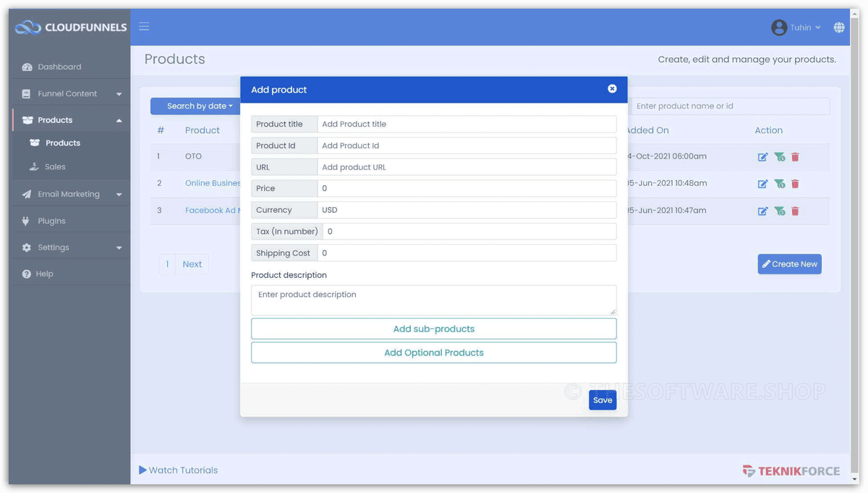Click the Dashboard sidebar icon
The height and width of the screenshot is (493, 868).
pos(27,67)
